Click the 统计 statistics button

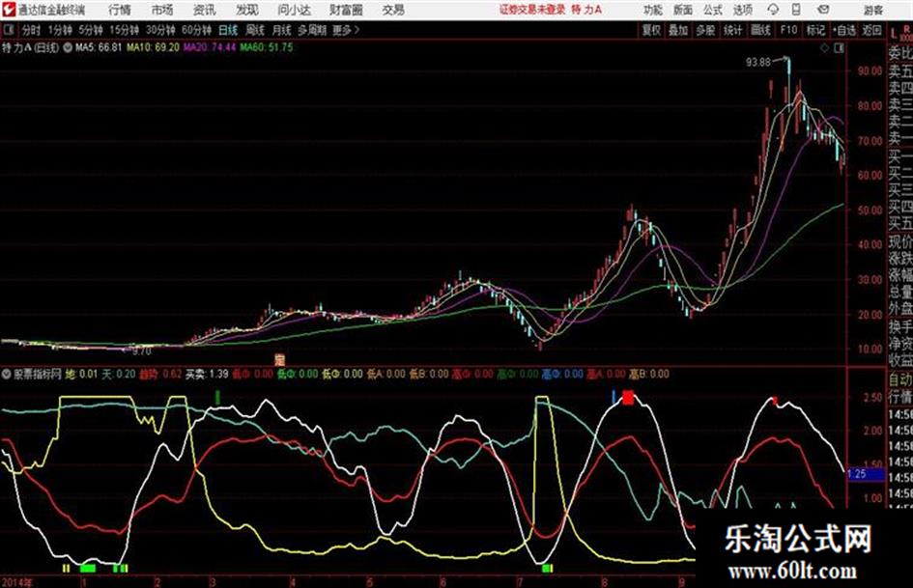pos(732,30)
